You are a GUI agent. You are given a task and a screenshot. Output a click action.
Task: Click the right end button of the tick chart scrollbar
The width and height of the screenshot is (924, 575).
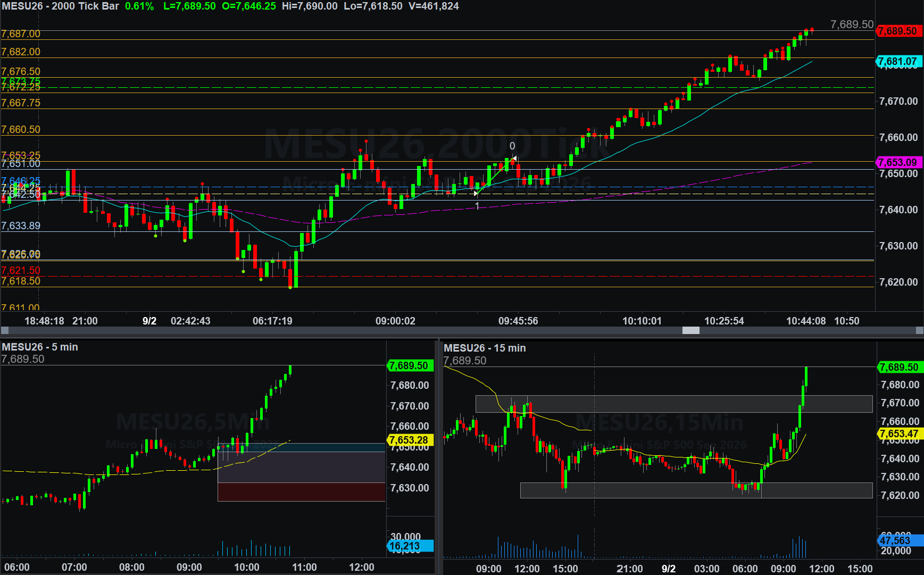coord(919,331)
